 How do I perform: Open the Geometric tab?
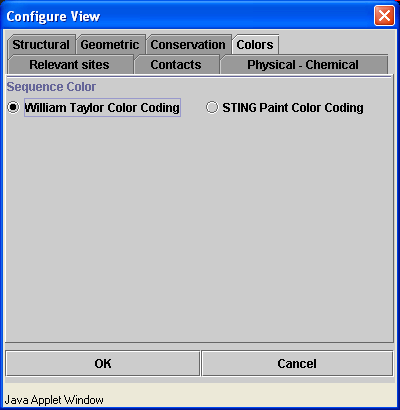coord(110,44)
